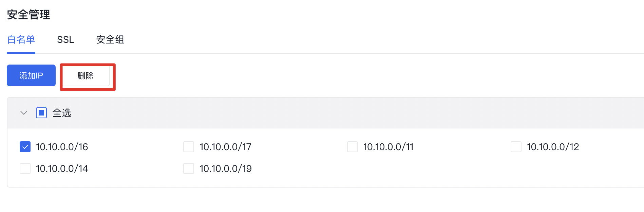Click the 10.10.0.0/11 IP label
Screen dimensions: 644x212
click(x=389, y=147)
